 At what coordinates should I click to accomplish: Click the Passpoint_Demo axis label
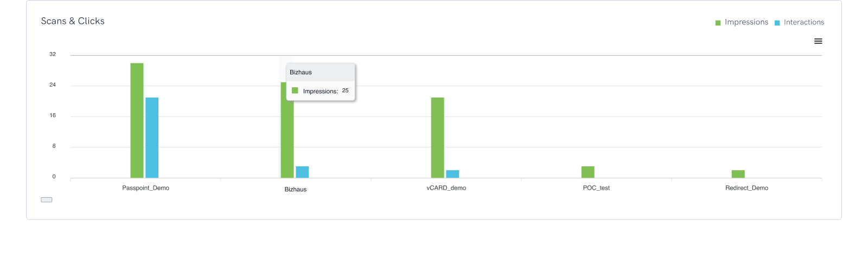click(145, 188)
